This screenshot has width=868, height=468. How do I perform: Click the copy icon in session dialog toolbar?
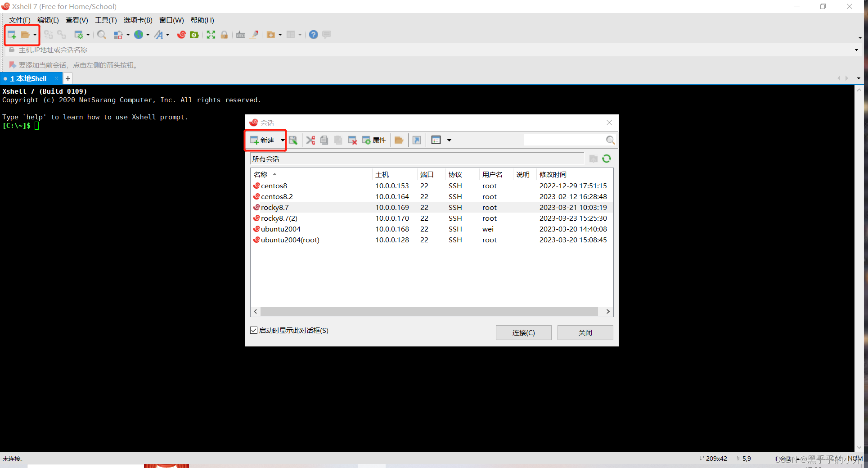(324, 140)
